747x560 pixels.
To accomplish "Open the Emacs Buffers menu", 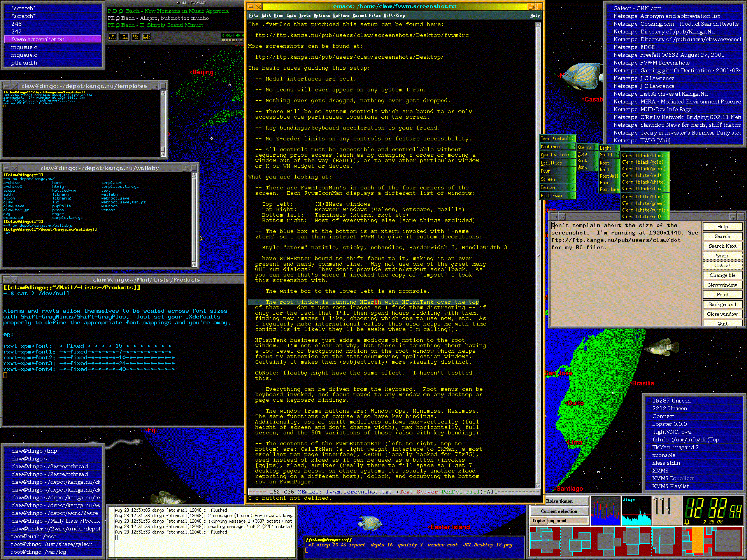I will click(341, 16).
